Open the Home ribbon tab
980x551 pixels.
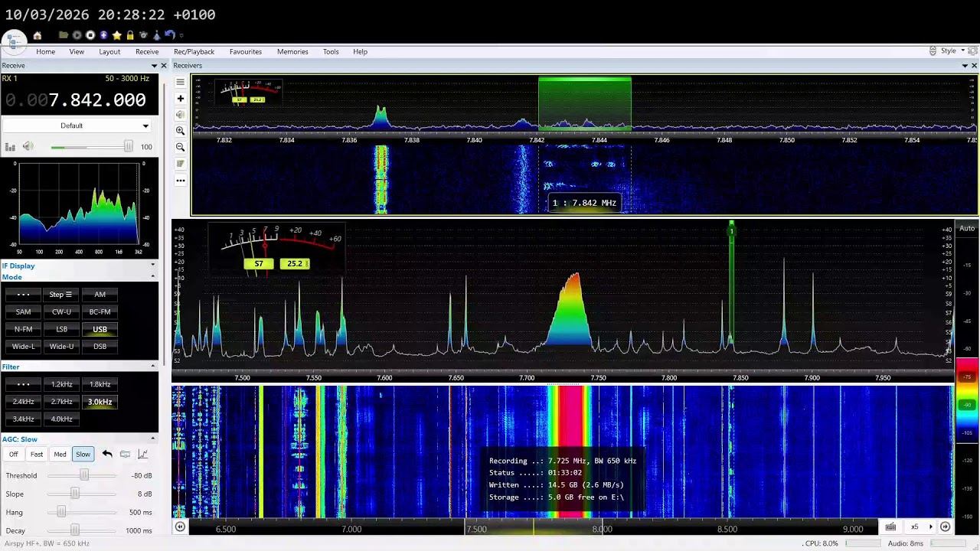coord(45,51)
